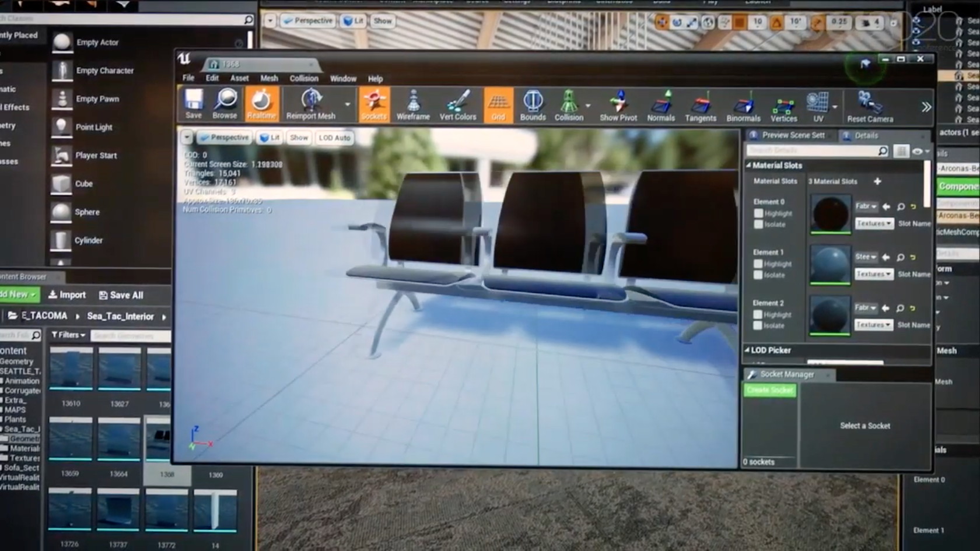Open the UV channel dropdown arrow

click(x=835, y=107)
